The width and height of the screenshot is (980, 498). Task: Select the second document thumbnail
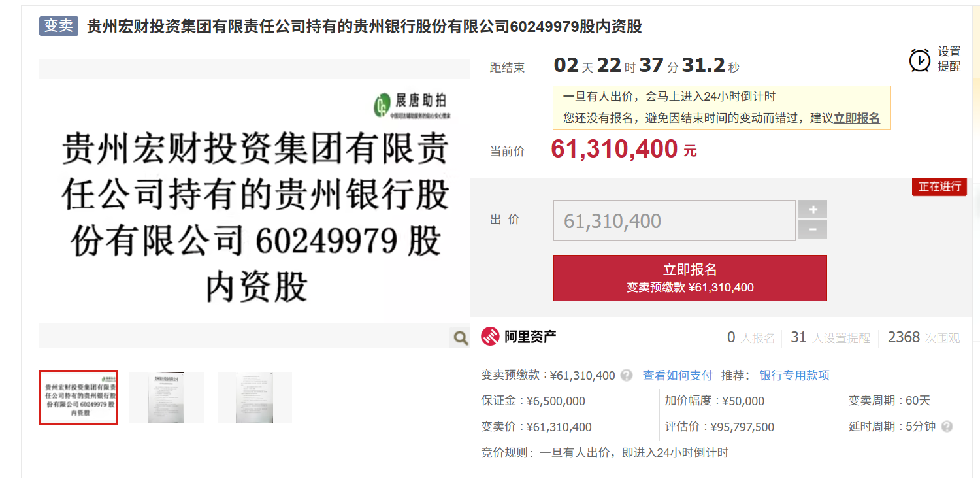coord(166,397)
